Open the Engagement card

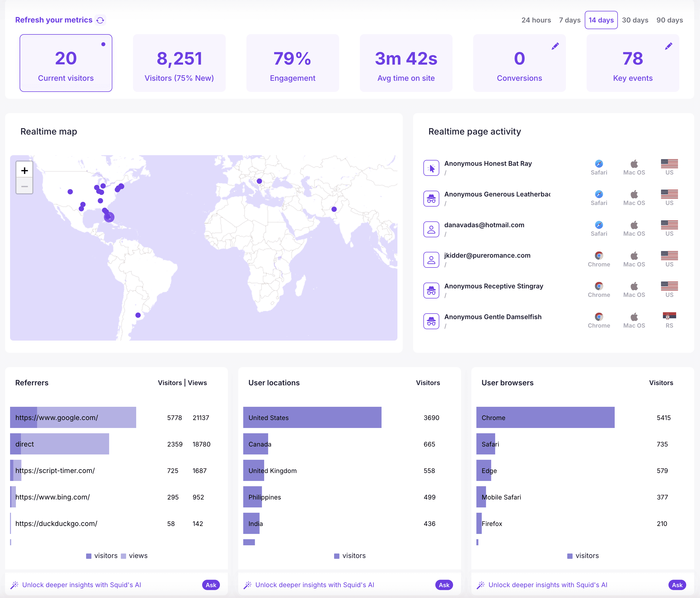coord(293,63)
